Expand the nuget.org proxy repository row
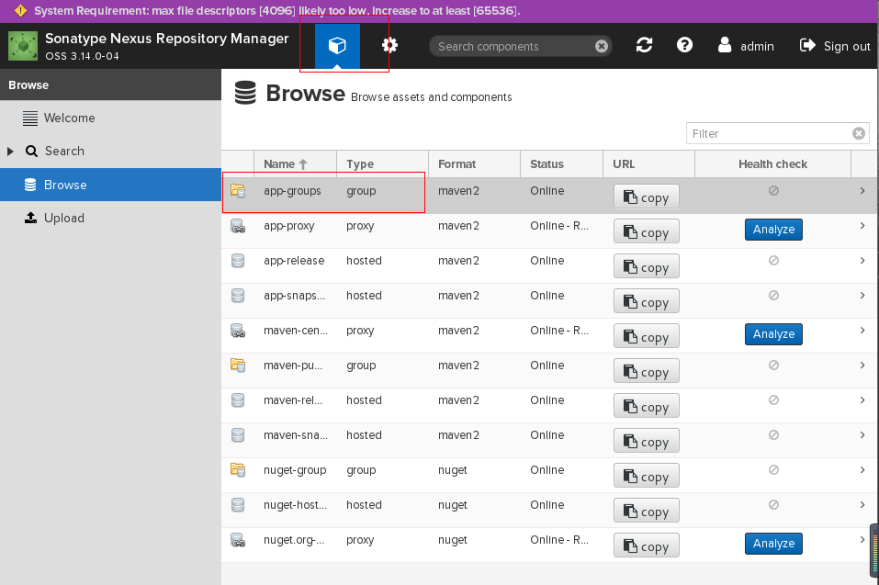The width and height of the screenshot is (879, 585). (x=861, y=542)
